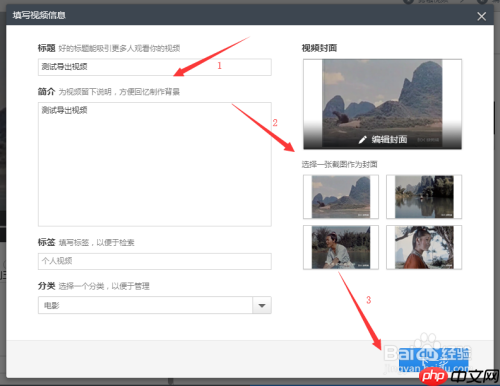This screenshot has height=386, width=500.
Task: Click the blue button at dialog bottom right
Action: point(434,359)
